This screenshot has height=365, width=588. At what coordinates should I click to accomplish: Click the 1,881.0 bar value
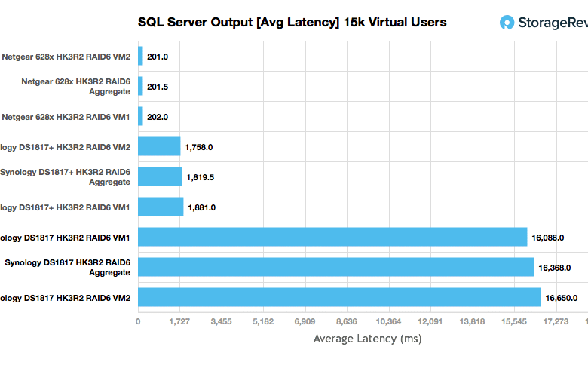202,207
